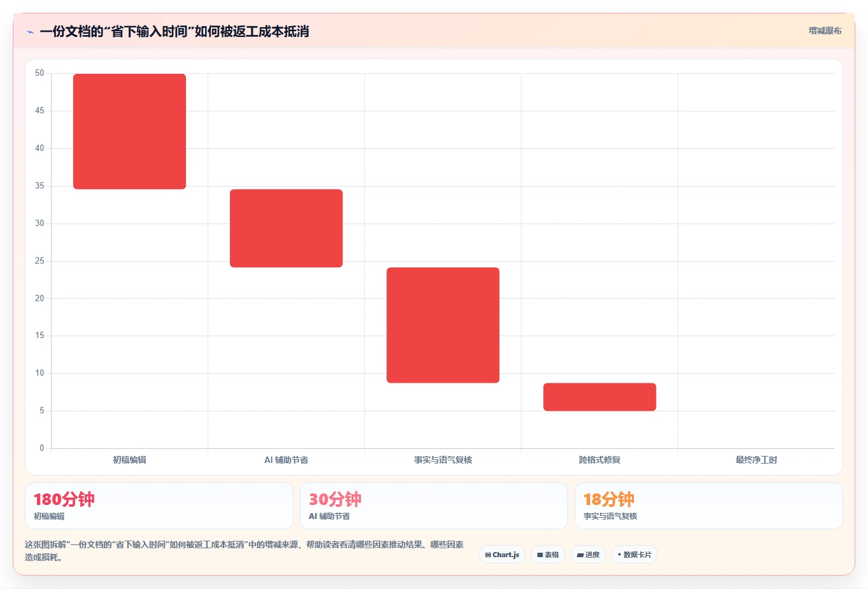Click the y-axis value 50
The height and width of the screenshot is (589, 868).
pyautogui.click(x=39, y=73)
